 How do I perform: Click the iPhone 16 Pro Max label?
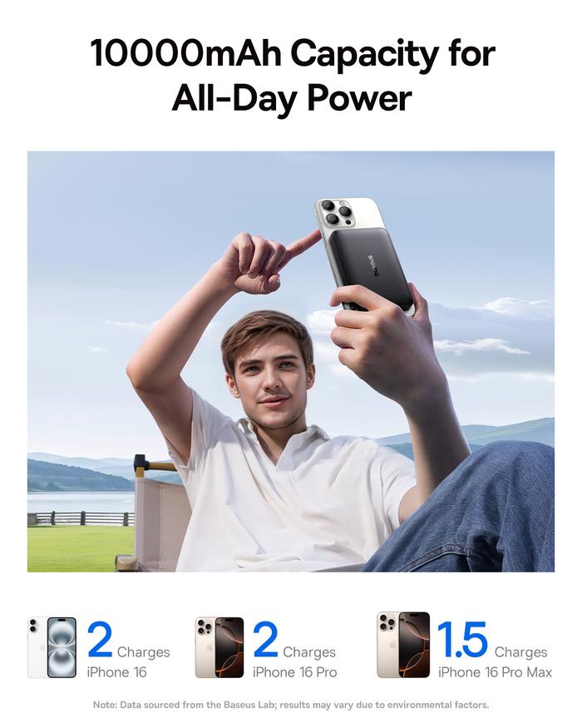495,672
